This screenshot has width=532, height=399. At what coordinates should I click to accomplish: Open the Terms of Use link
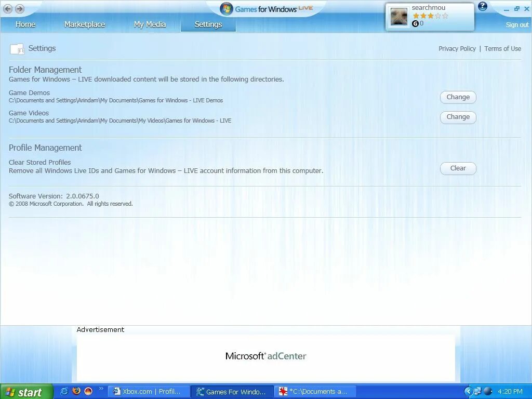click(502, 48)
